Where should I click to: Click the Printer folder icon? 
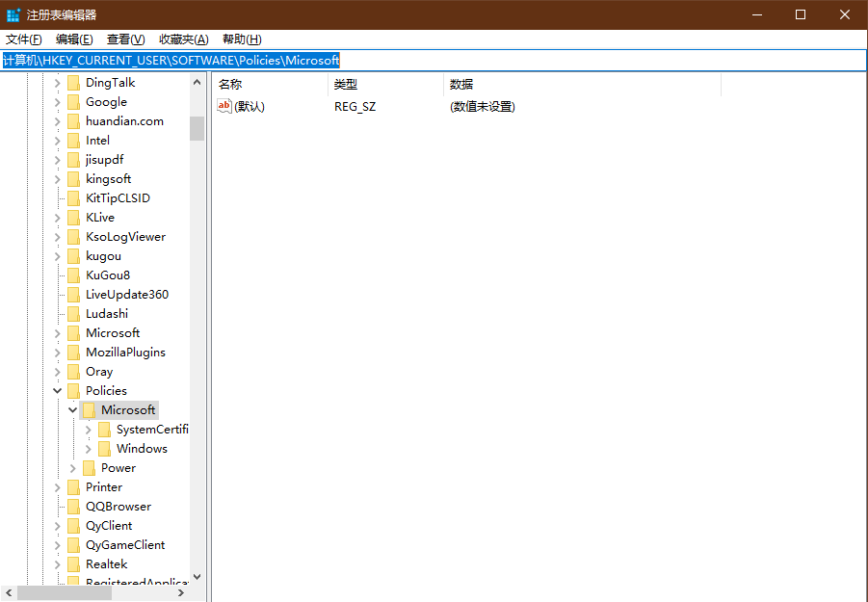click(x=73, y=487)
